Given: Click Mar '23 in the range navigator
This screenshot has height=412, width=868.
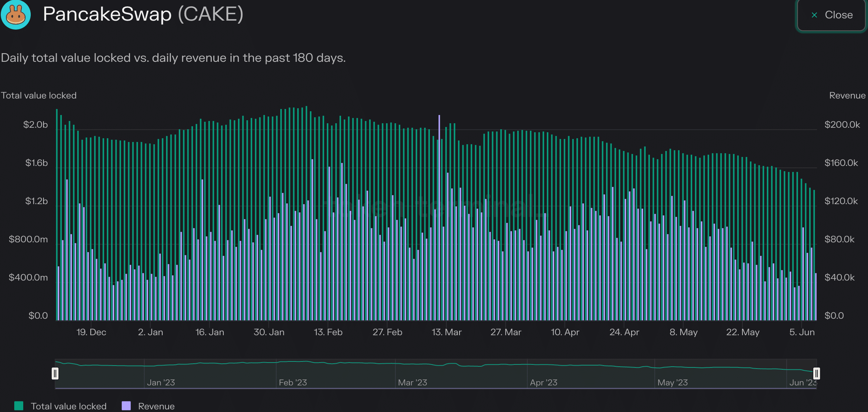Looking at the screenshot, I should (x=412, y=382).
